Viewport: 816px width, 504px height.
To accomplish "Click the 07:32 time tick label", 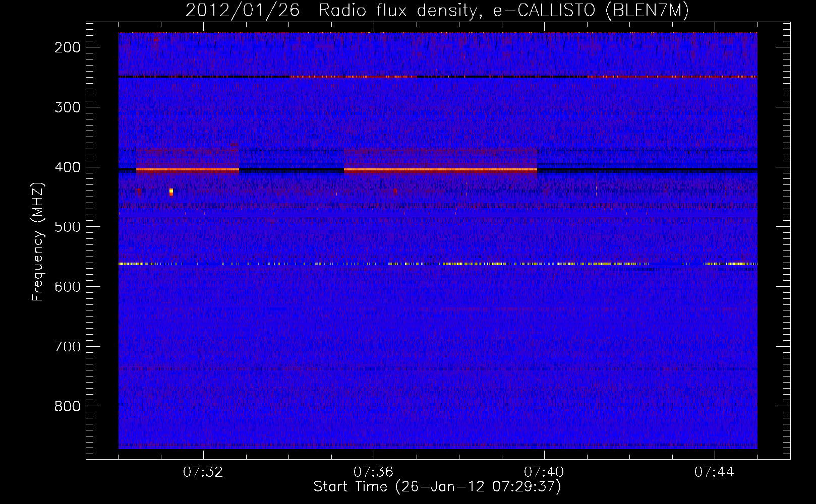I will (203, 472).
